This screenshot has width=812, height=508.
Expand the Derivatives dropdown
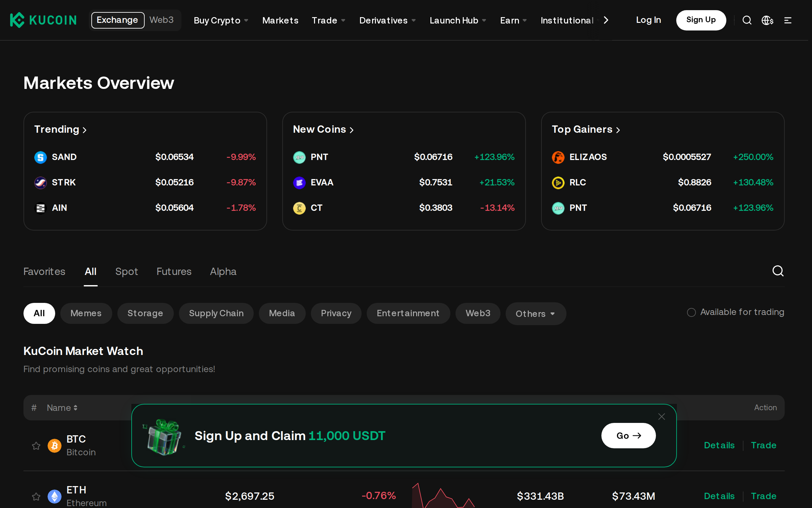click(388, 21)
